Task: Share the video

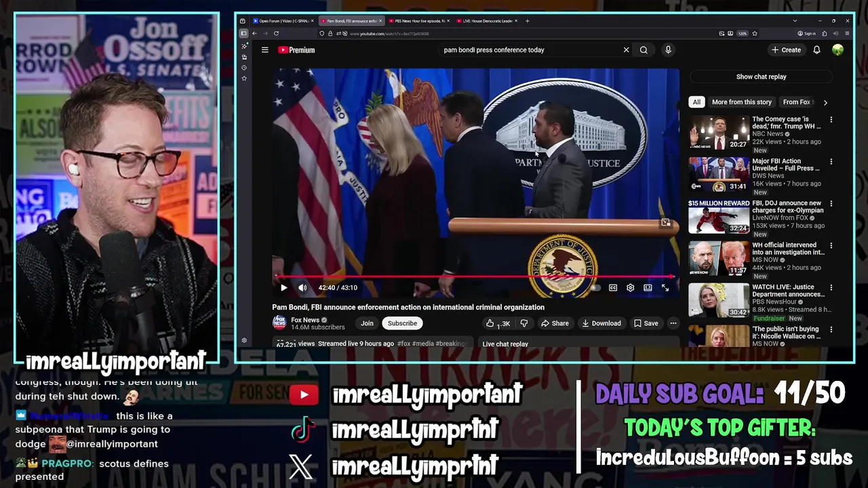Action: 555,323
